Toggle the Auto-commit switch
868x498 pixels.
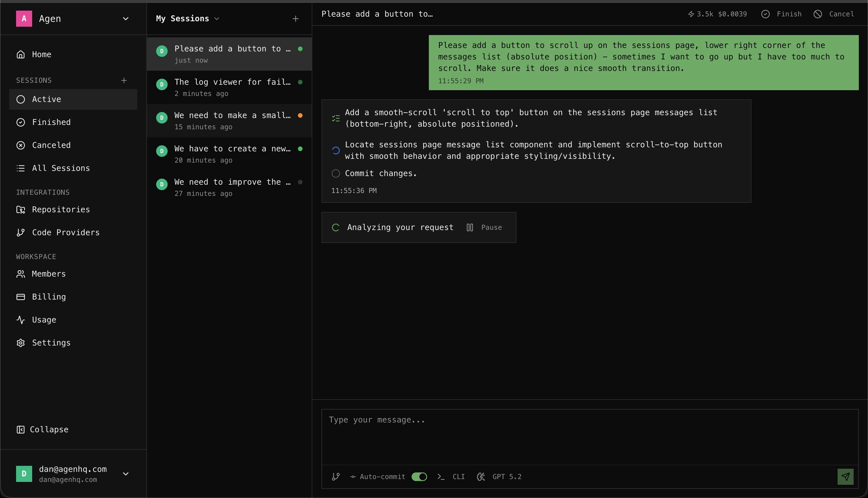[x=419, y=476]
